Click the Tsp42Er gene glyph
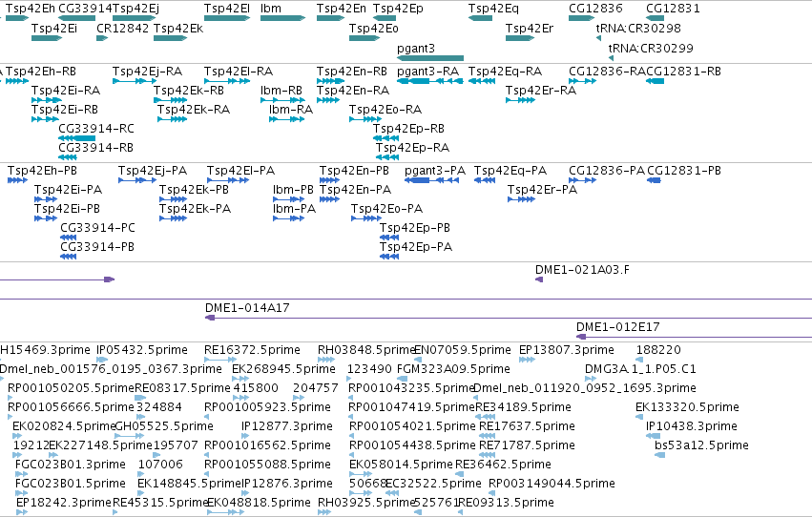The image size is (812, 517). [x=520, y=38]
